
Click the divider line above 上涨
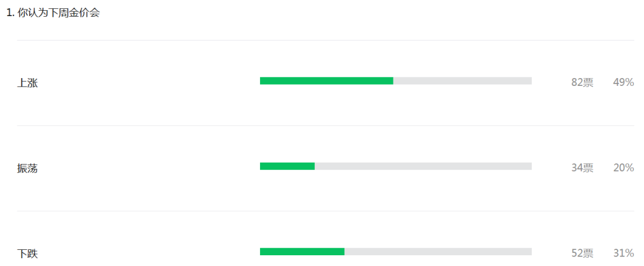pyautogui.click(x=326, y=40)
